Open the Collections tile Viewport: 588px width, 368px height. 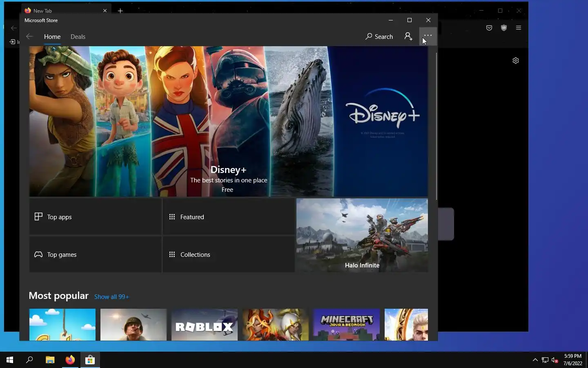pos(229,254)
